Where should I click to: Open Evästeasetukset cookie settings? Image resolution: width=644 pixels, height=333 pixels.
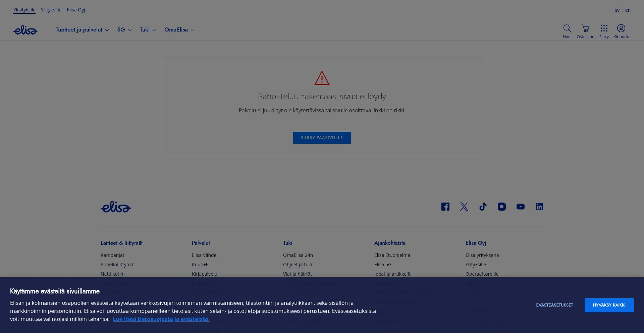click(x=554, y=305)
